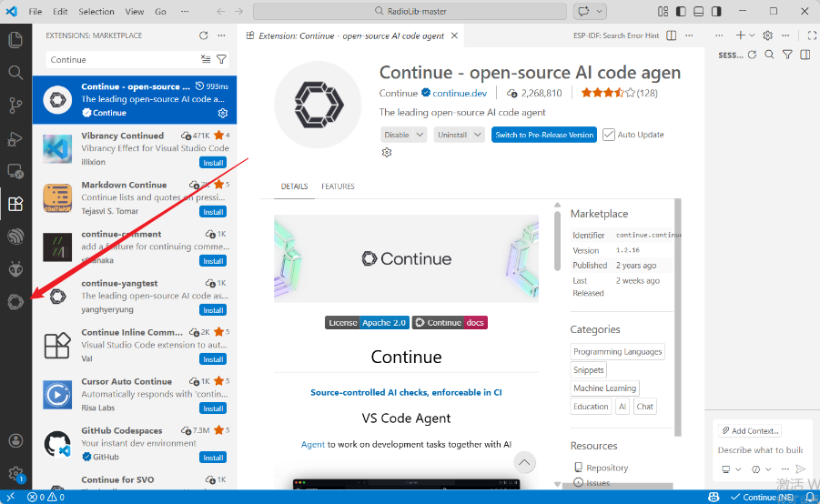The height and width of the screenshot is (504, 820).
Task: Open chat panel settings gear
Action: (768, 35)
